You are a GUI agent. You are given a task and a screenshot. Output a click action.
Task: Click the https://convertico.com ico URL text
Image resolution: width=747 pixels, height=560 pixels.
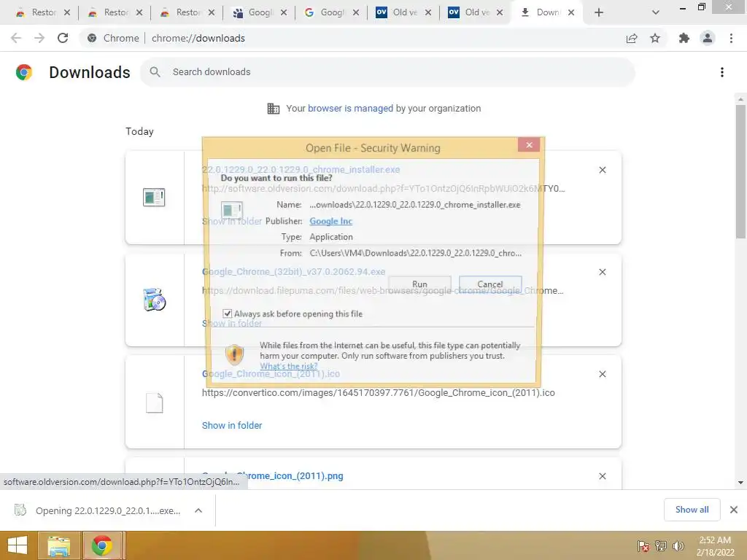[379, 393]
